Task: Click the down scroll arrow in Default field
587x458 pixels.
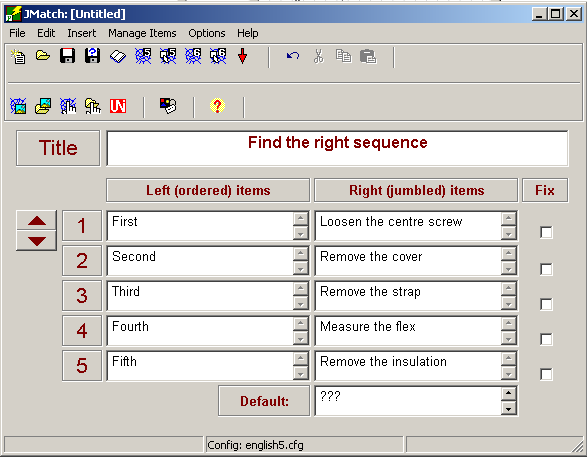Action: (508, 409)
